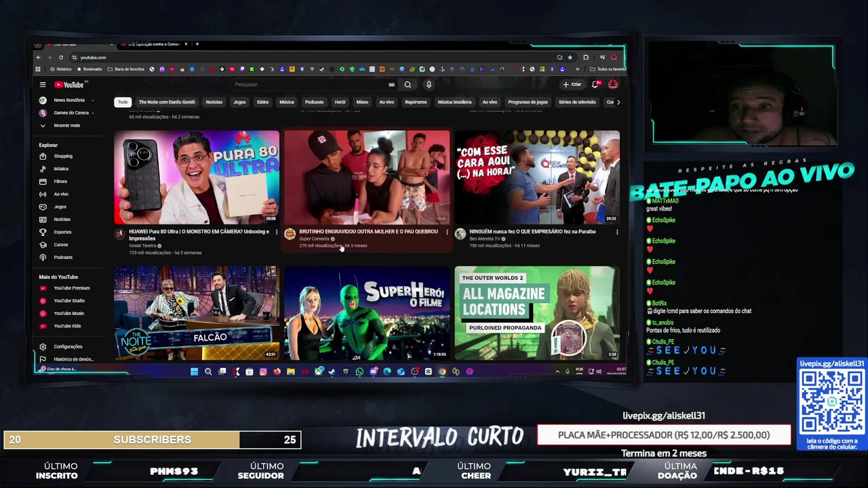Open options menu for Brutinho video

[x=447, y=232]
